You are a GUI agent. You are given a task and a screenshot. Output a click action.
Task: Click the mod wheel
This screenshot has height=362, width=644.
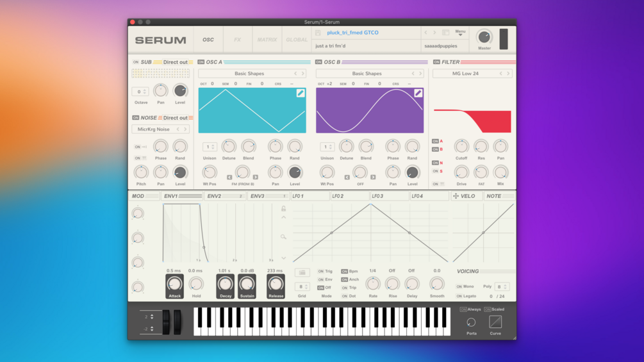[178, 322]
